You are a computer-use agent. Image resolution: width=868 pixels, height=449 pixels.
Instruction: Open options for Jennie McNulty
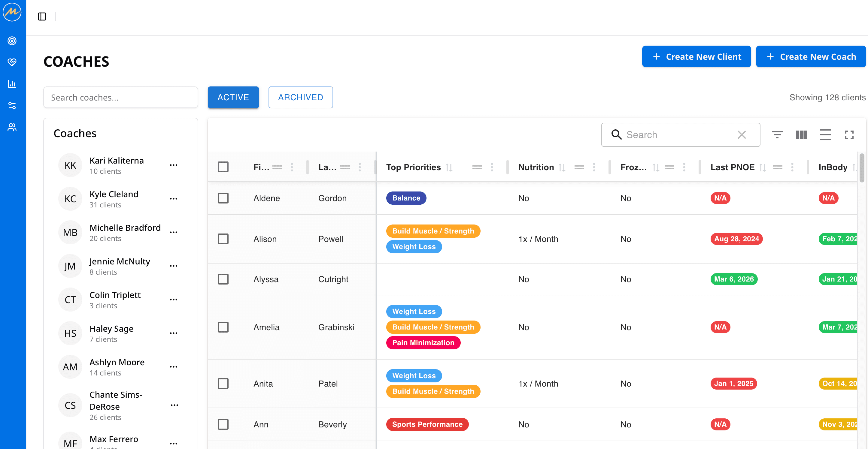(x=174, y=266)
